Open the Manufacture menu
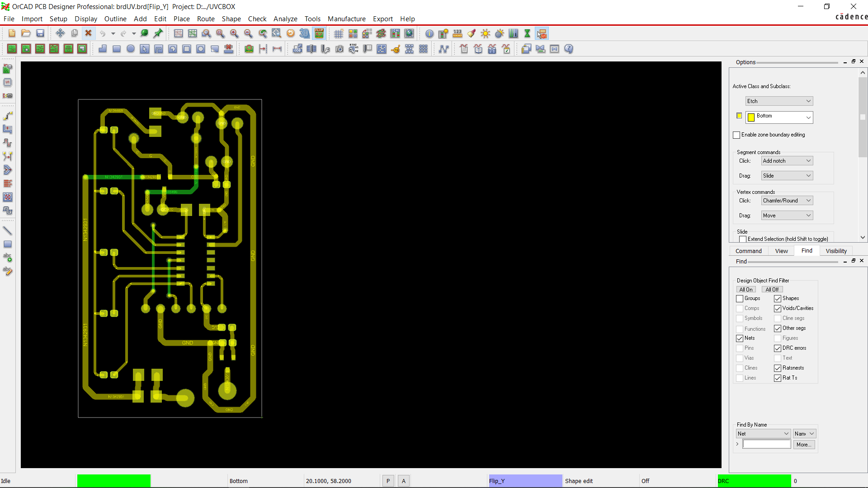This screenshot has width=868, height=488. 346,19
